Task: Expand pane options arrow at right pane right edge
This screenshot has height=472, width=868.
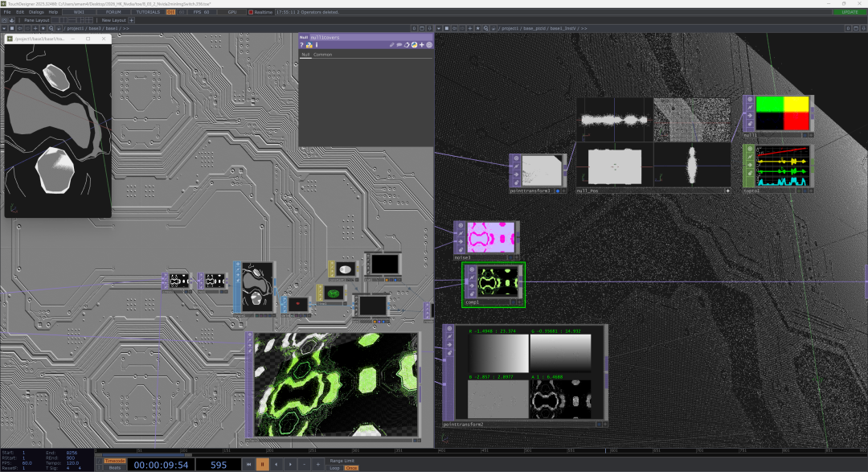Action: (863, 28)
